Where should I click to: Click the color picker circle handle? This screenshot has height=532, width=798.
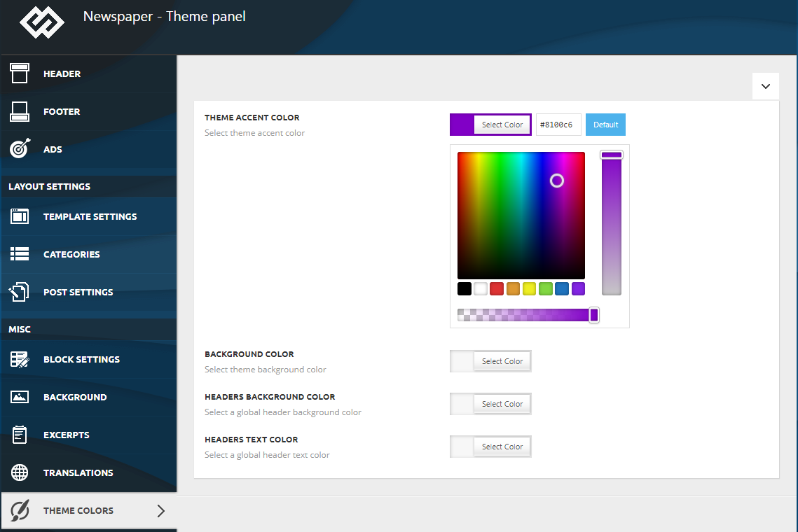pyautogui.click(x=557, y=181)
